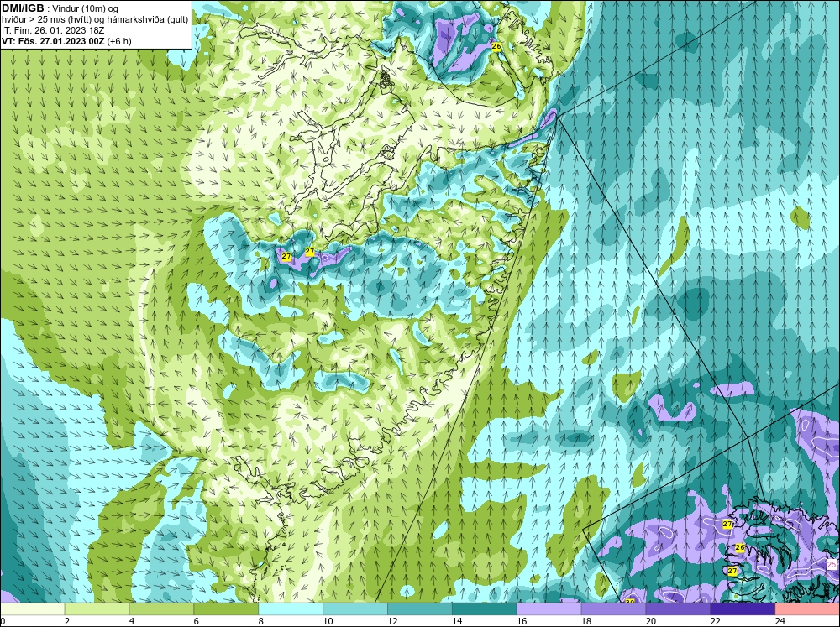Pick the medium purple 18–20 m/s swatch

click(613, 609)
